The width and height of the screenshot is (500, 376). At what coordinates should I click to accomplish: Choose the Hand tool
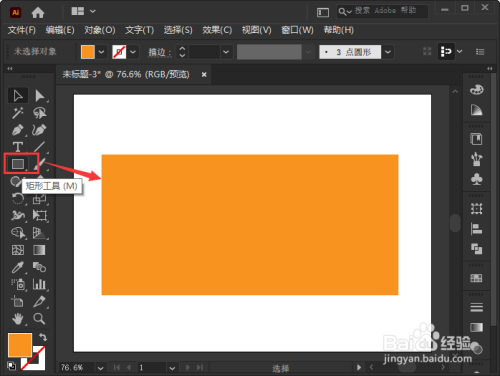tap(18, 319)
